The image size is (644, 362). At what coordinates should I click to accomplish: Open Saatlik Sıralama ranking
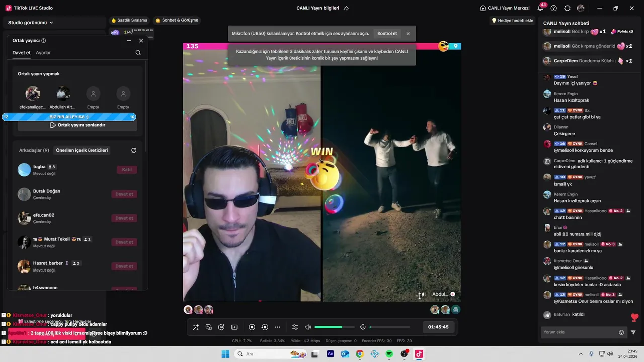pyautogui.click(x=129, y=20)
